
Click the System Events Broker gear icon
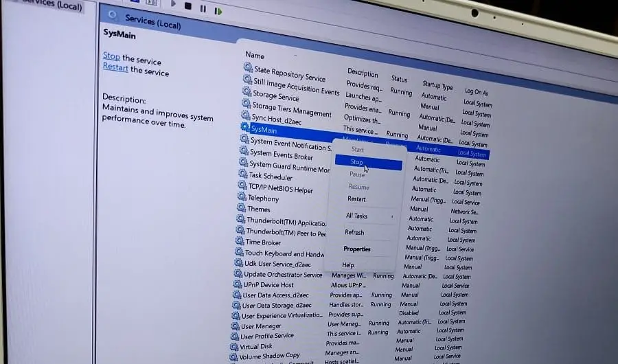click(244, 150)
